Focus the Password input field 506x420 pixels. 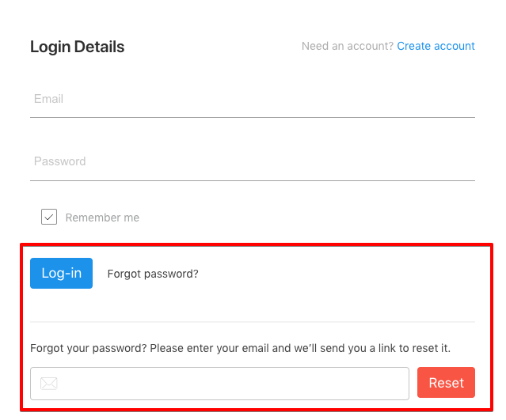point(252,162)
